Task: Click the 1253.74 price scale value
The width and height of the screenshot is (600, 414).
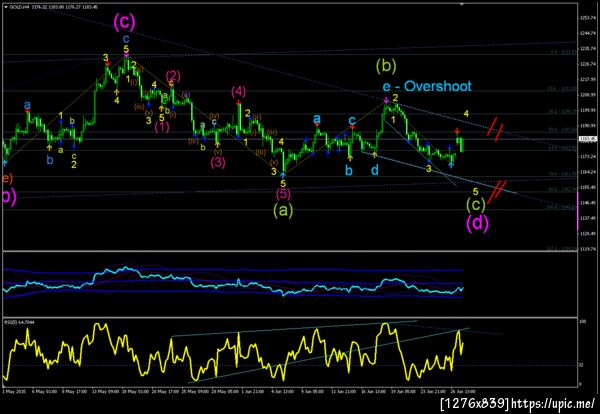Action: [587, 18]
